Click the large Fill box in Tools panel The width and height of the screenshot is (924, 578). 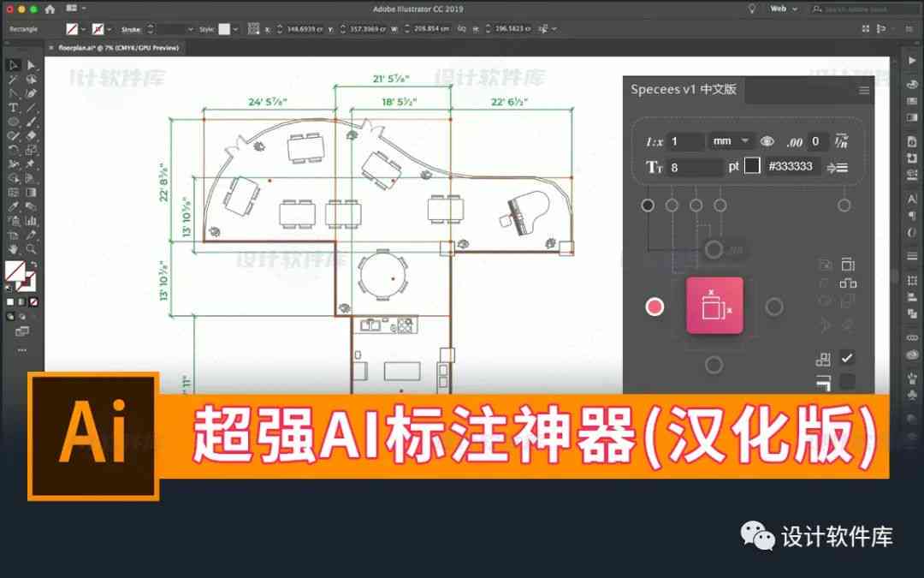15,271
